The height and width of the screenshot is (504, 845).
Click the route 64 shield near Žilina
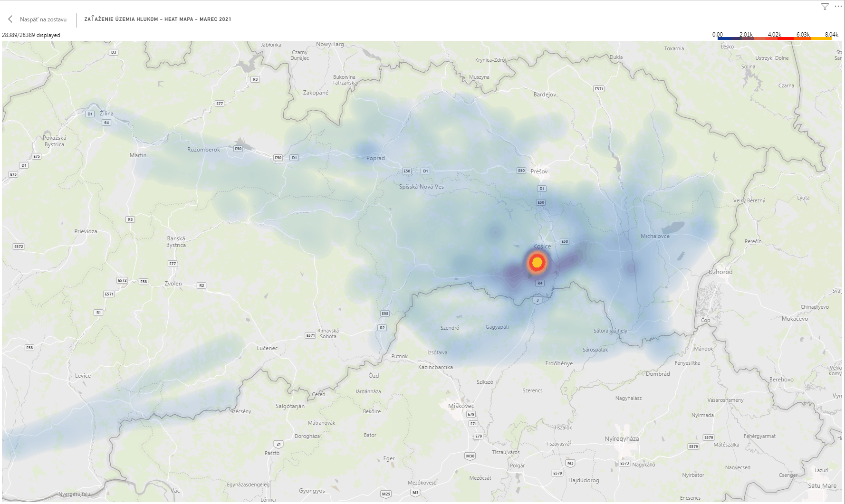click(106, 123)
